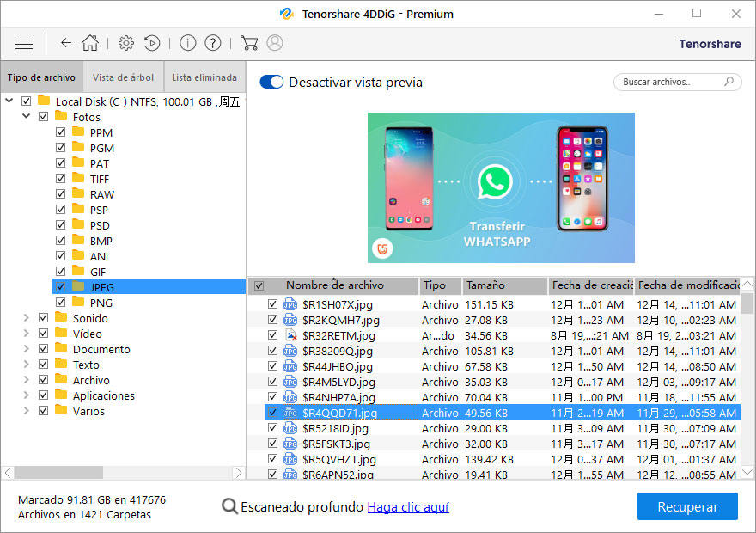Uncheck the TIFF folder checkbox

pyautogui.click(x=60, y=179)
